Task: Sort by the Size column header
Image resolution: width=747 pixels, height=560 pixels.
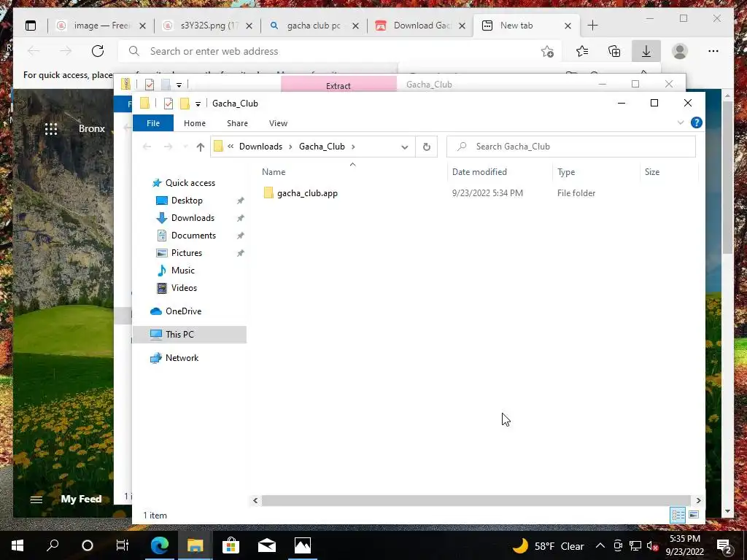Action: 651,172
